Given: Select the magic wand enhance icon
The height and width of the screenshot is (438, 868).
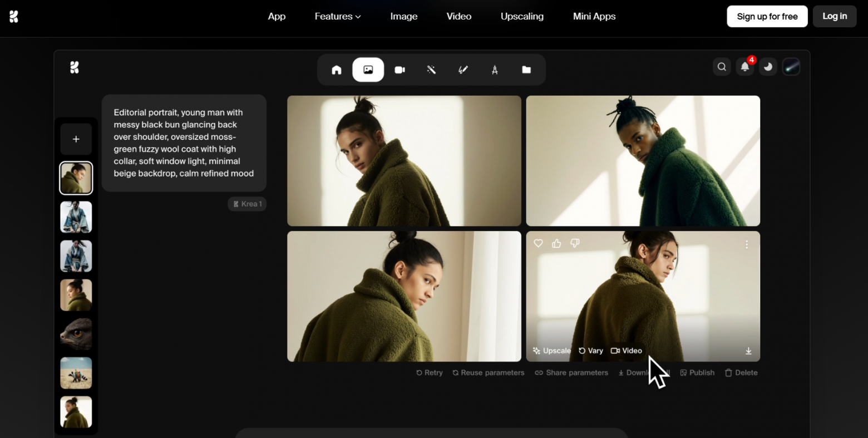Looking at the screenshot, I should [431, 70].
